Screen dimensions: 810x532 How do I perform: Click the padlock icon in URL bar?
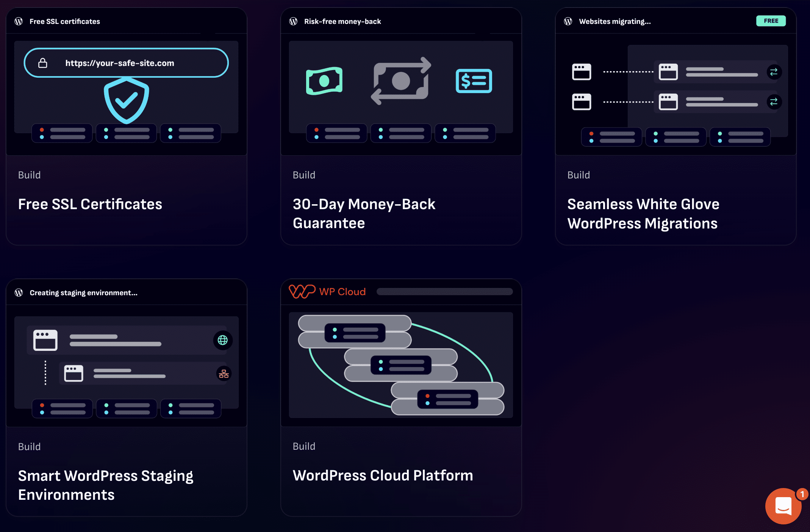pyautogui.click(x=43, y=63)
